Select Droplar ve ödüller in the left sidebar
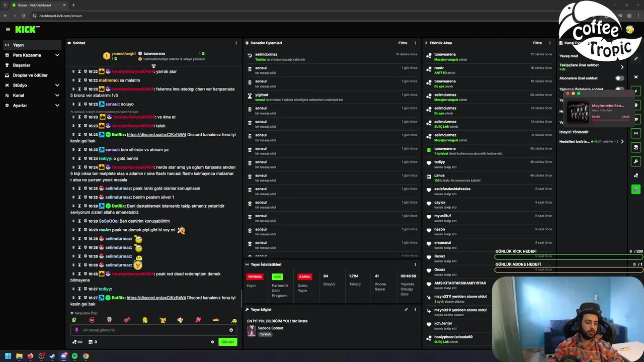 click(32, 75)
